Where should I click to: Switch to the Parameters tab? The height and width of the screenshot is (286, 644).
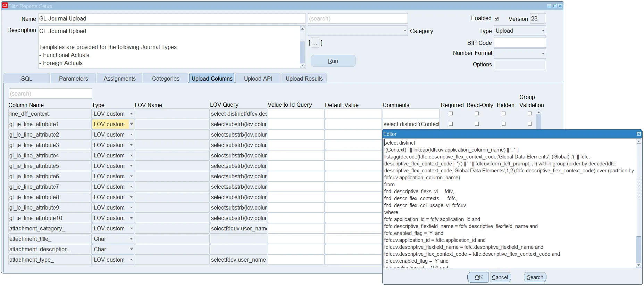73,79
